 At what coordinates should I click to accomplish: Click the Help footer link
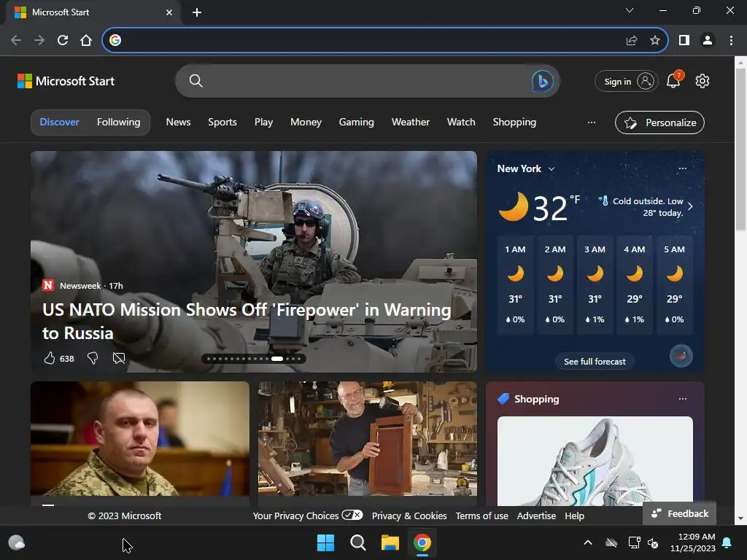coord(575,516)
